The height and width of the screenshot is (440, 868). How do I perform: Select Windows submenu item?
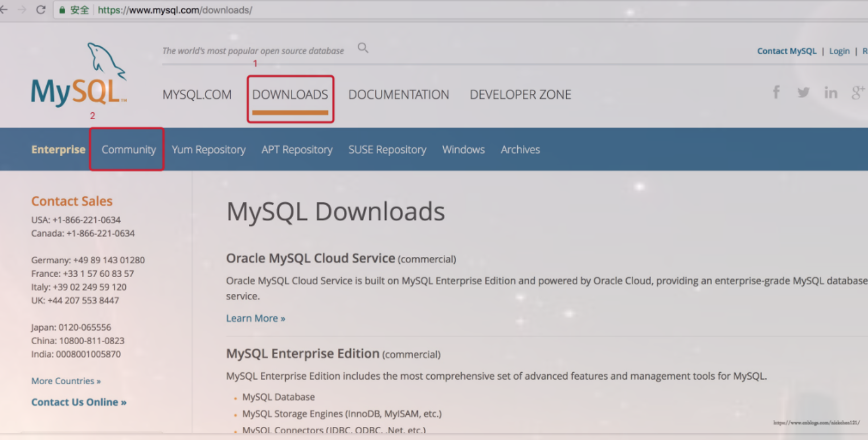click(464, 149)
